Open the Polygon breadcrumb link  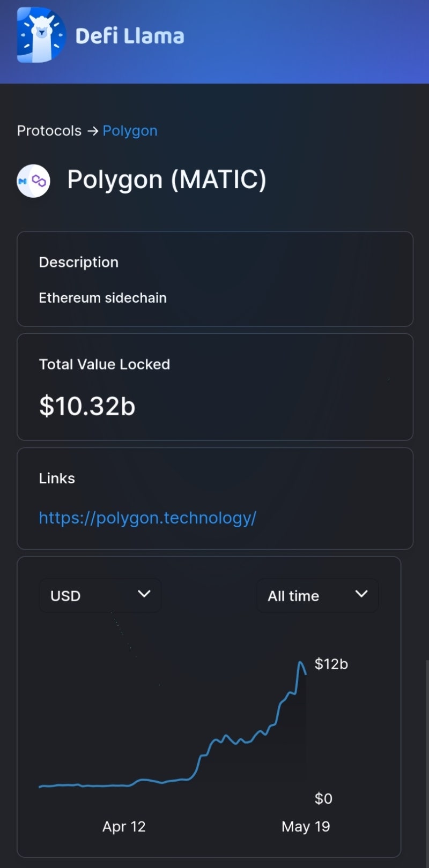click(x=130, y=131)
